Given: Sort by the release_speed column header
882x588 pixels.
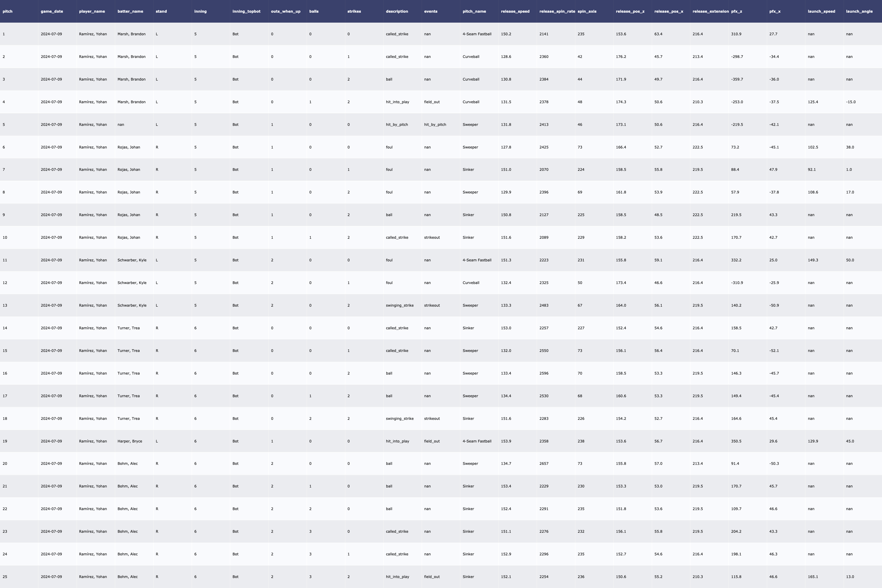Looking at the screenshot, I should pos(515,11).
